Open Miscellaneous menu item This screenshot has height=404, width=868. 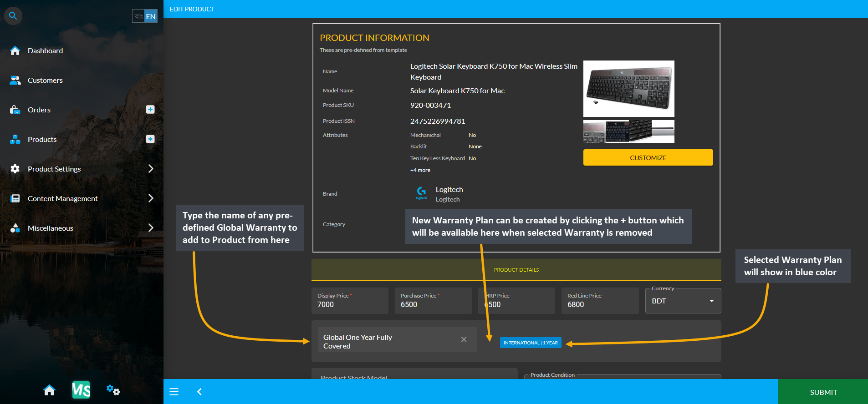click(50, 228)
